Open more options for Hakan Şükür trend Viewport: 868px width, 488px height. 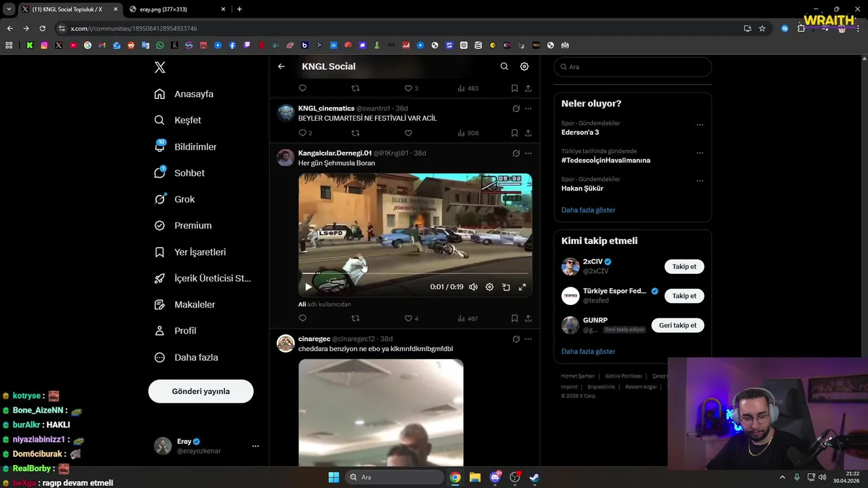700,181
